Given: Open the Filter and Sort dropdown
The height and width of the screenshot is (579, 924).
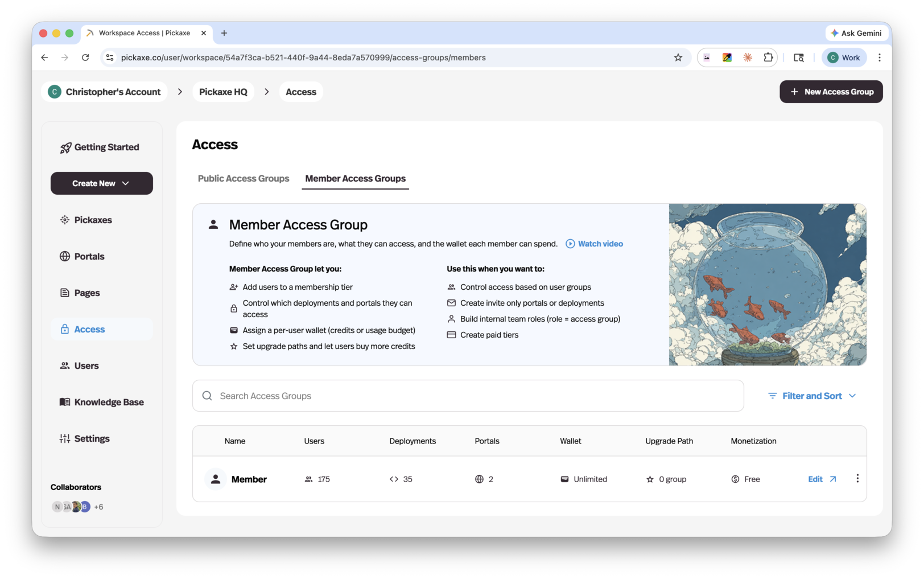Looking at the screenshot, I should coord(812,395).
